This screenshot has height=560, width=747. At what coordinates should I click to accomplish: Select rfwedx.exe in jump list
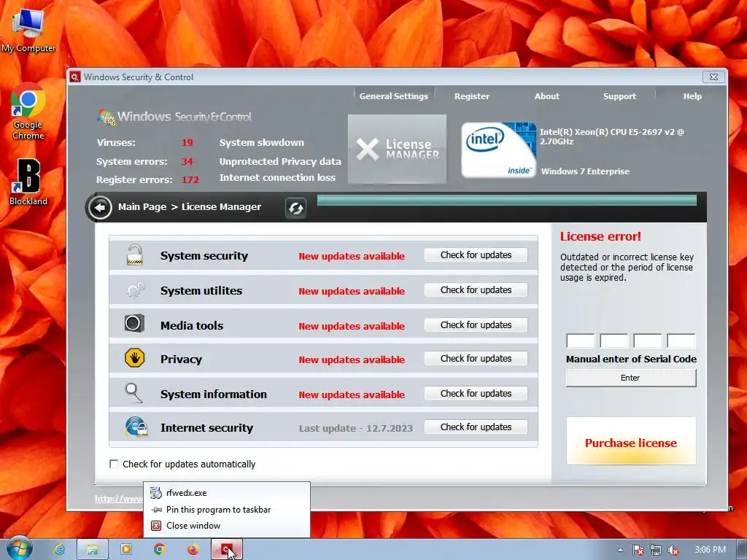(227, 493)
